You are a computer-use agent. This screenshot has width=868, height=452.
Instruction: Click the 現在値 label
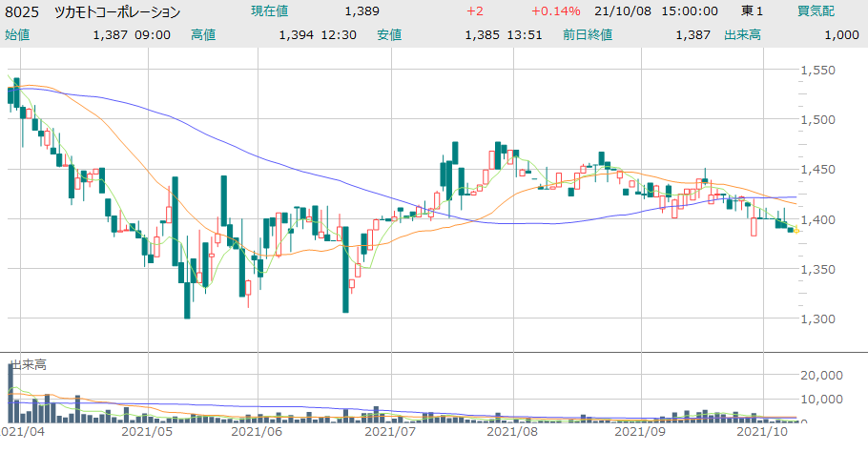(x=270, y=11)
